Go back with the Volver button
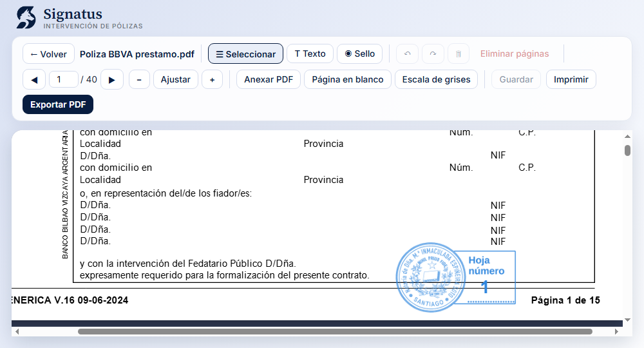The height and width of the screenshot is (348, 644). point(48,54)
